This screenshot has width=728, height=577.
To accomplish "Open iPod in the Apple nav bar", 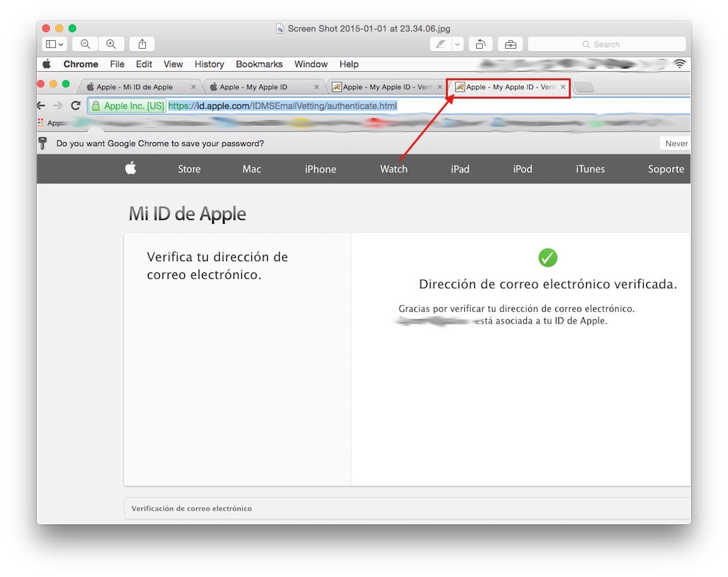I will click(x=522, y=169).
